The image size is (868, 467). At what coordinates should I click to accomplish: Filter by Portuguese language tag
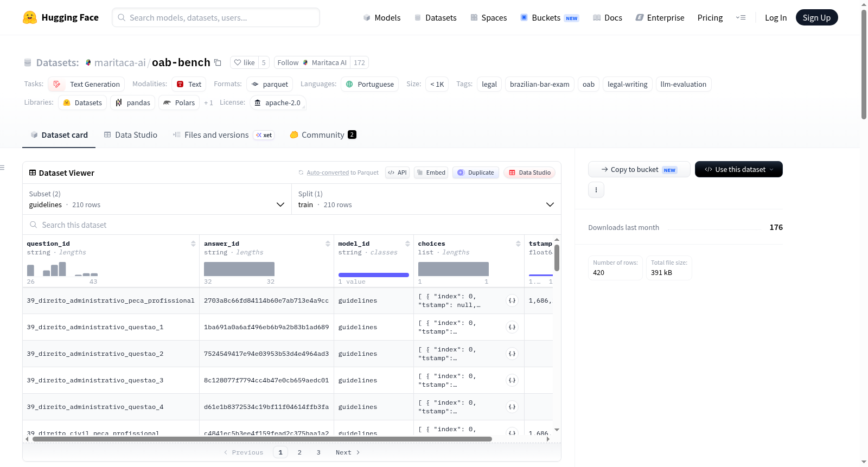pos(370,84)
